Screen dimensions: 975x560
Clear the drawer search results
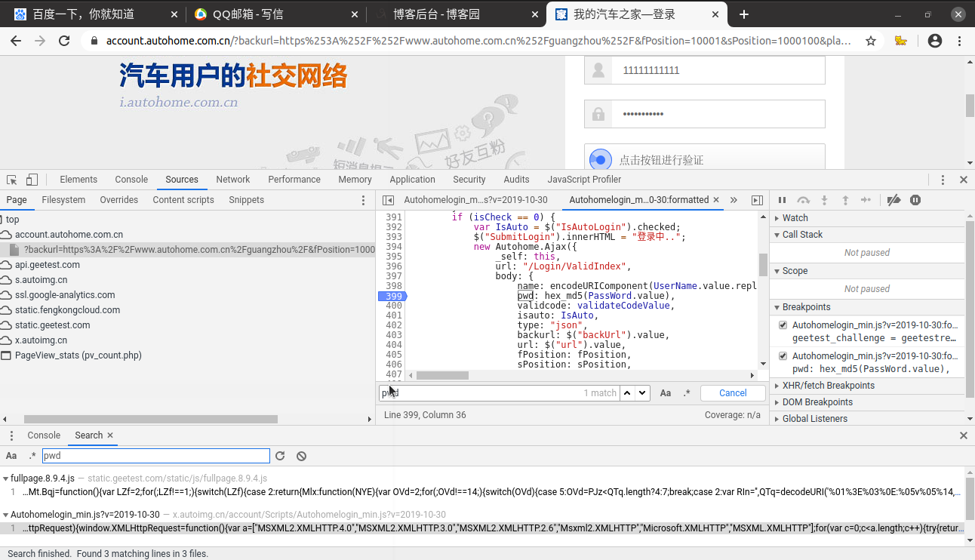pos(301,456)
